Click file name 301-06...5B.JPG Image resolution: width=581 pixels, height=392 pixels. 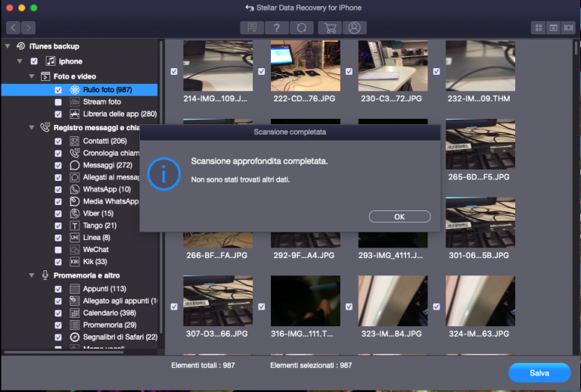(479, 255)
